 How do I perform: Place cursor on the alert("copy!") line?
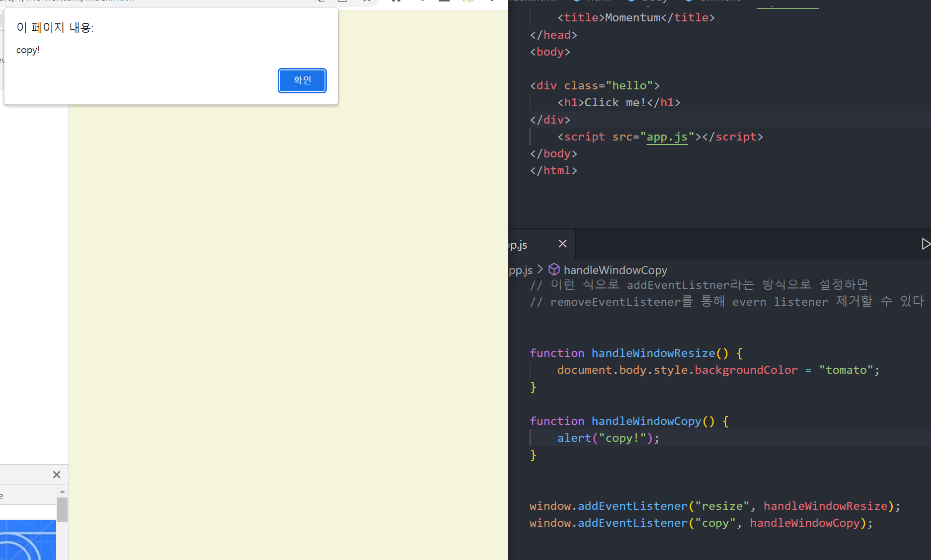point(608,438)
